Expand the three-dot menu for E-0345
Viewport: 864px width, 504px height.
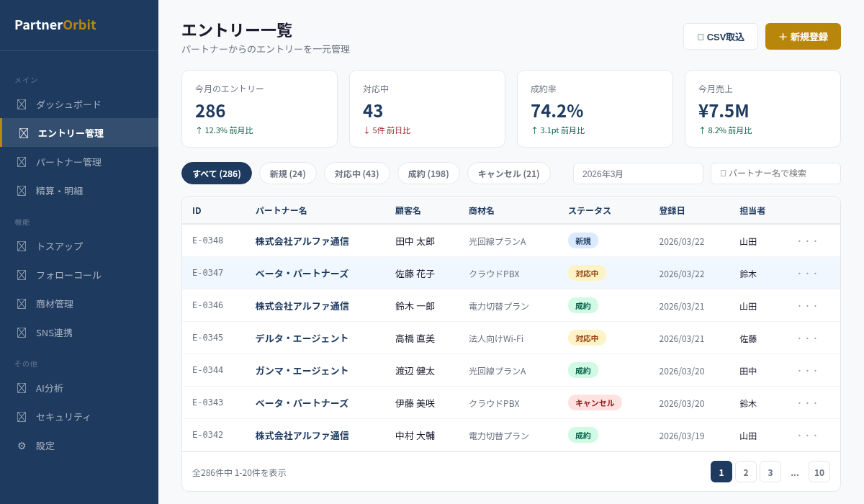(808, 338)
